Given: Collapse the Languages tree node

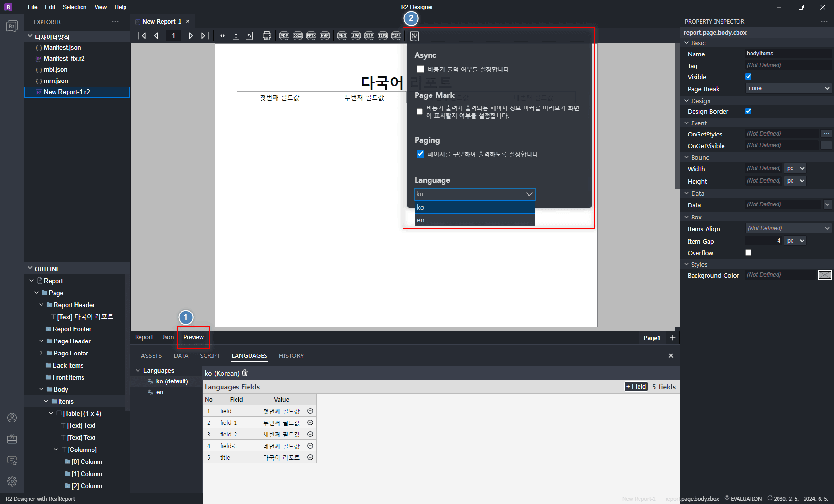Looking at the screenshot, I should 138,370.
